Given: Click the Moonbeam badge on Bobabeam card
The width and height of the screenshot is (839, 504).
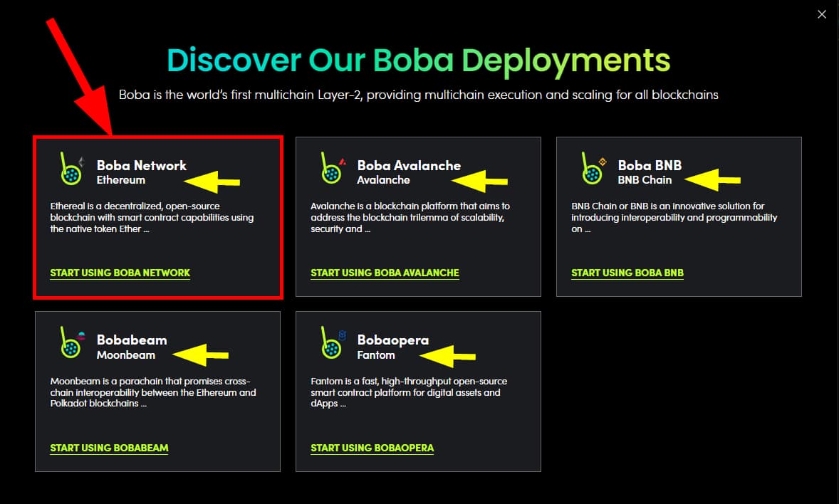Looking at the screenshot, I should (82, 335).
